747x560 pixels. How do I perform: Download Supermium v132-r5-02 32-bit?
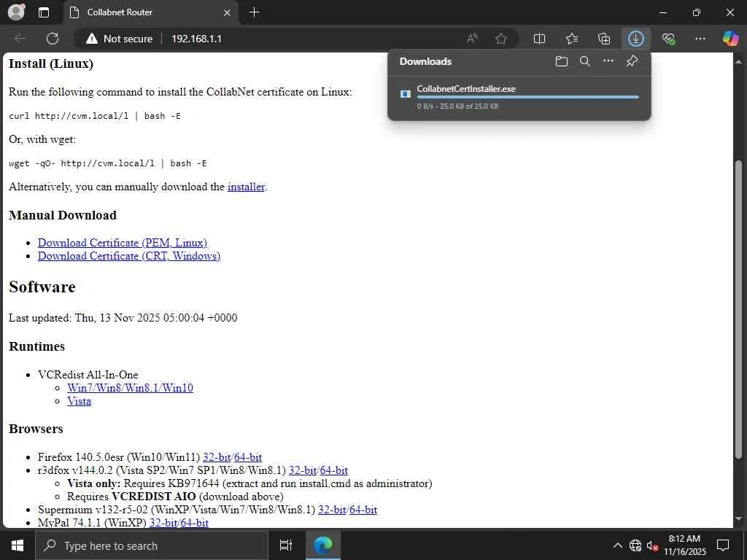pos(332,510)
